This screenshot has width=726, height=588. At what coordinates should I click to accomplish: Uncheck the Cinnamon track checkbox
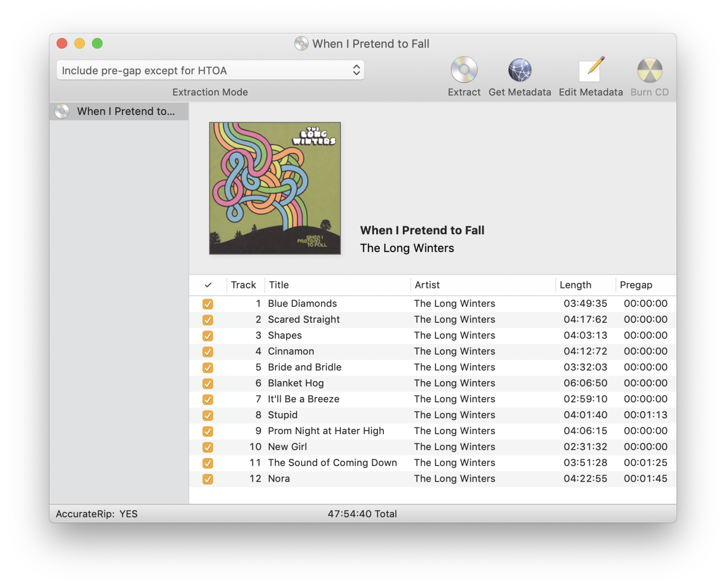(x=208, y=352)
